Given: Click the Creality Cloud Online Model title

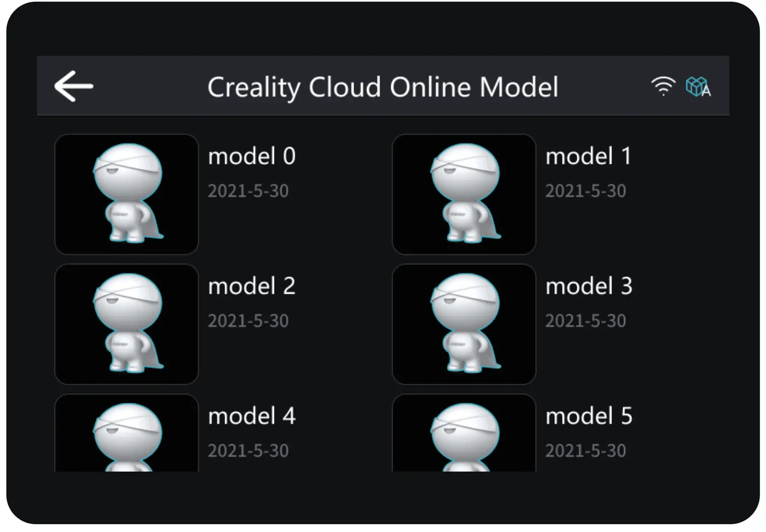Looking at the screenshot, I should point(383,87).
